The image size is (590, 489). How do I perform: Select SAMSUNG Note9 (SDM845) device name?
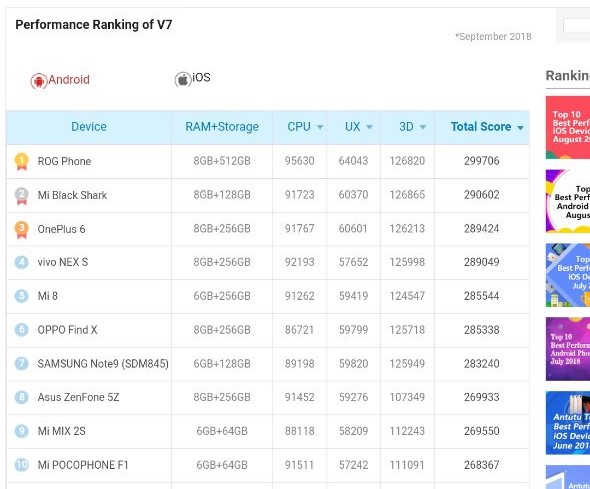(x=103, y=364)
